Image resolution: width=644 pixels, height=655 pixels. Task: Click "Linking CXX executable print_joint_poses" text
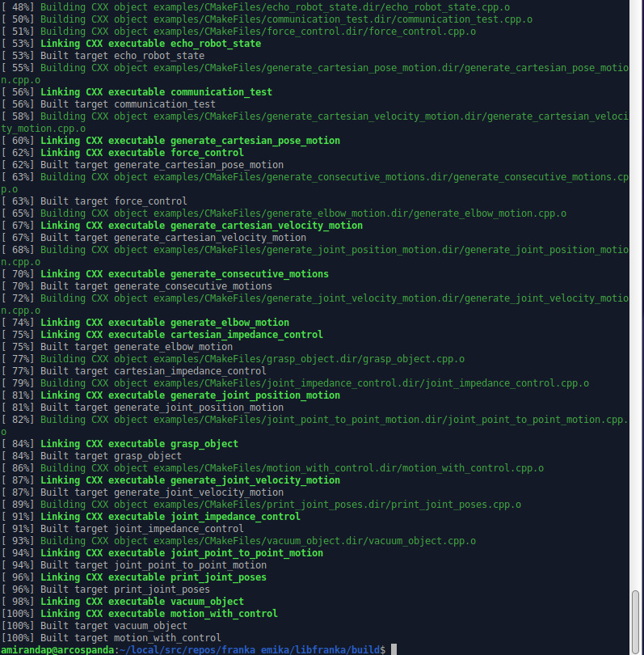pos(153,577)
